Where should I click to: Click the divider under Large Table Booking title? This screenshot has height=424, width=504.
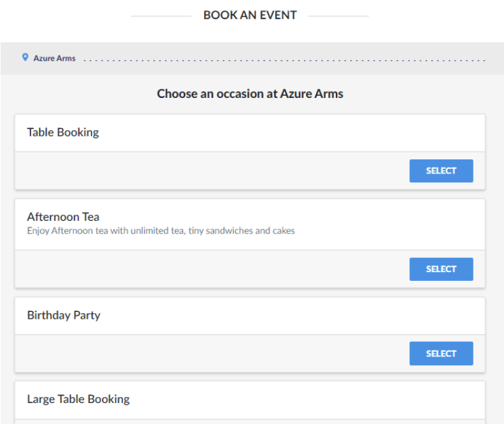[x=250, y=419]
